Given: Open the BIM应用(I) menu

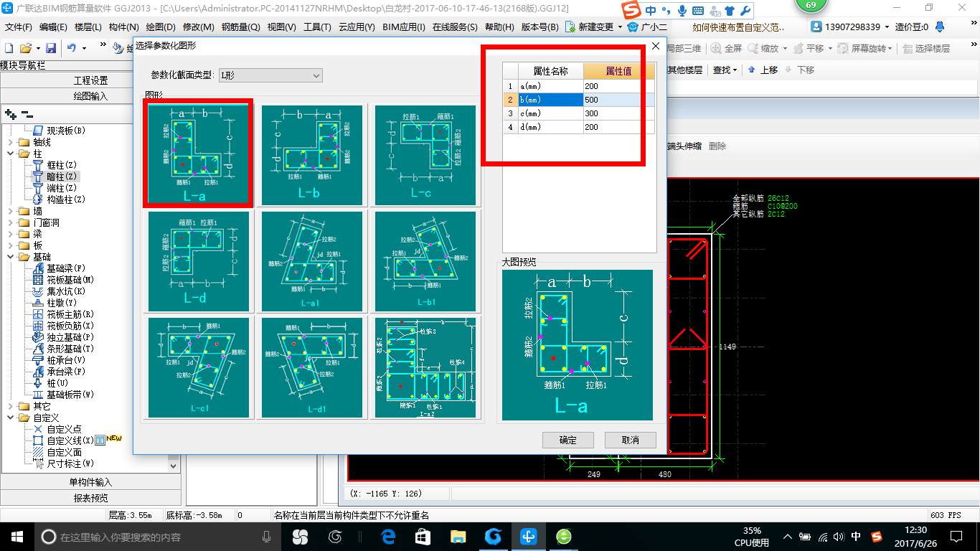Looking at the screenshot, I should coord(404,27).
